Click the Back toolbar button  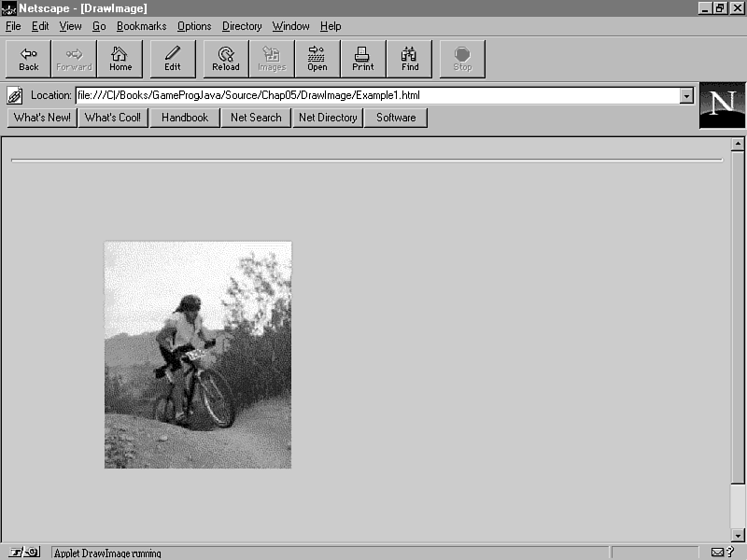(29, 59)
